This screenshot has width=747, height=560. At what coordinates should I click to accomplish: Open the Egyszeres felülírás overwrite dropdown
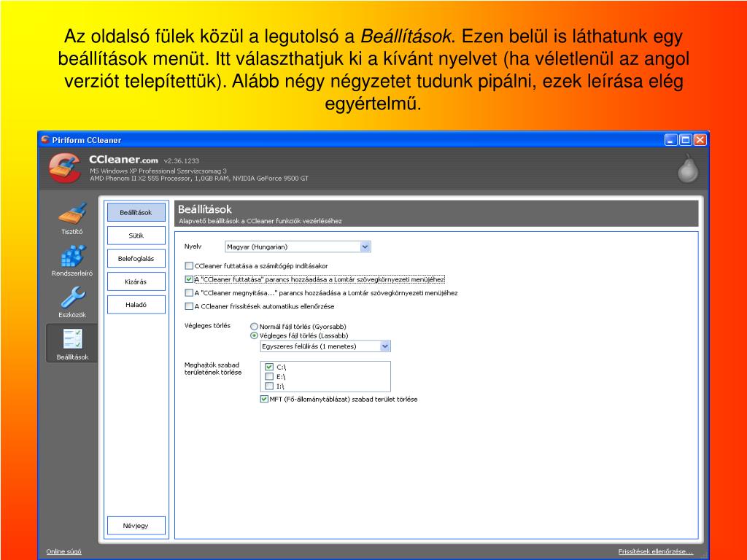click(325, 346)
